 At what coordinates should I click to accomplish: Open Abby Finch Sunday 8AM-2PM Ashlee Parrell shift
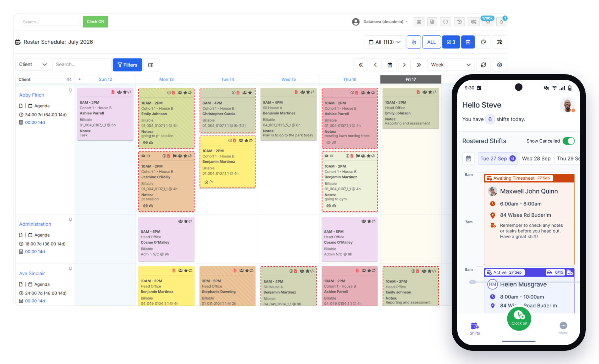(105, 114)
